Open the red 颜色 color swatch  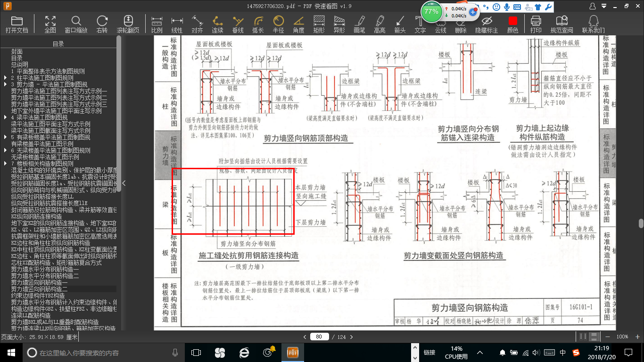(512, 24)
